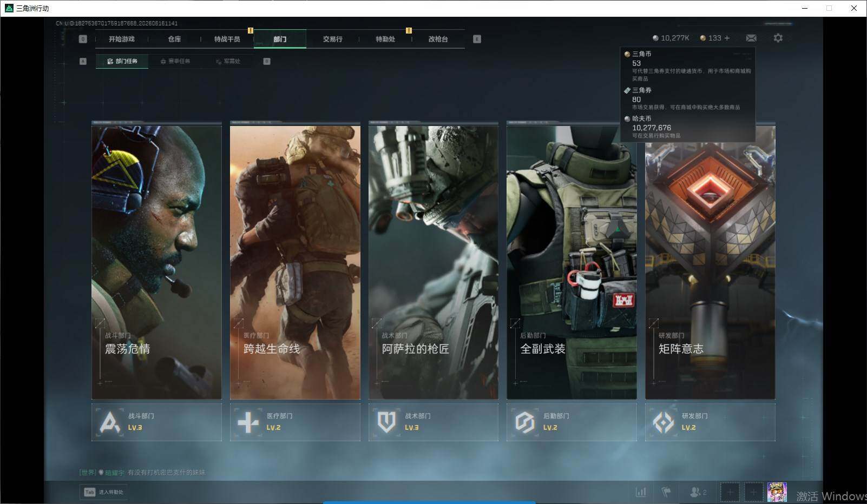This screenshot has height=504, width=867.
Task: Open the 矩阵意志 mission card
Action: click(x=710, y=261)
